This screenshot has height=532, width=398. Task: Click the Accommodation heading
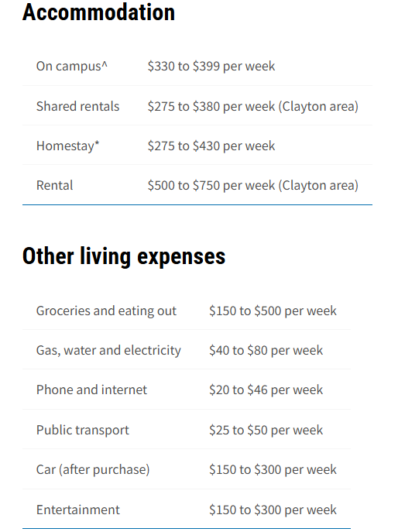[99, 12]
